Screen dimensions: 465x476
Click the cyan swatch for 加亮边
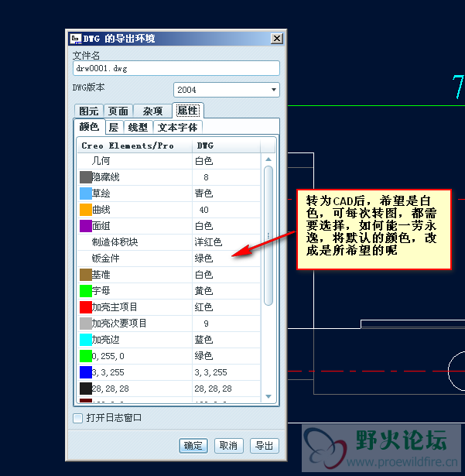(x=86, y=340)
